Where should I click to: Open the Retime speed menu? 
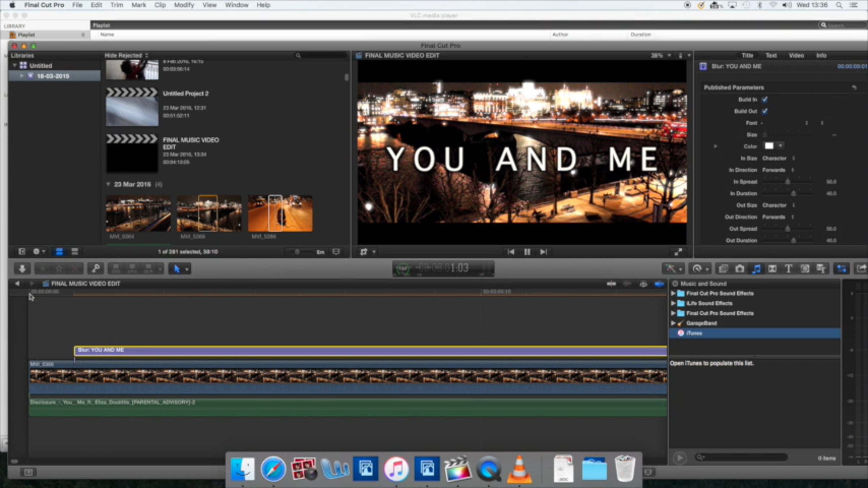pyautogui.click(x=700, y=269)
